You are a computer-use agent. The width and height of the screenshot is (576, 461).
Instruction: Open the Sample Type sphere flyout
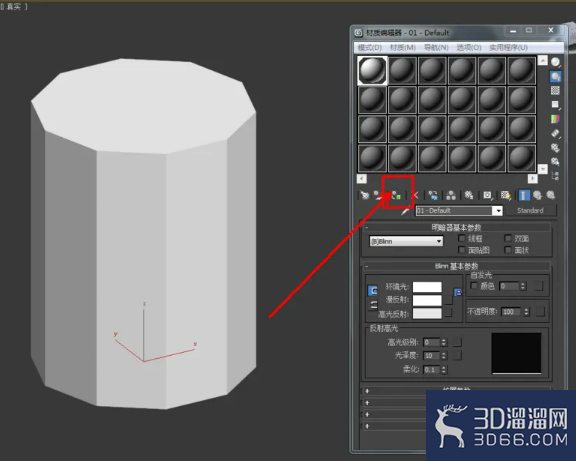555,62
